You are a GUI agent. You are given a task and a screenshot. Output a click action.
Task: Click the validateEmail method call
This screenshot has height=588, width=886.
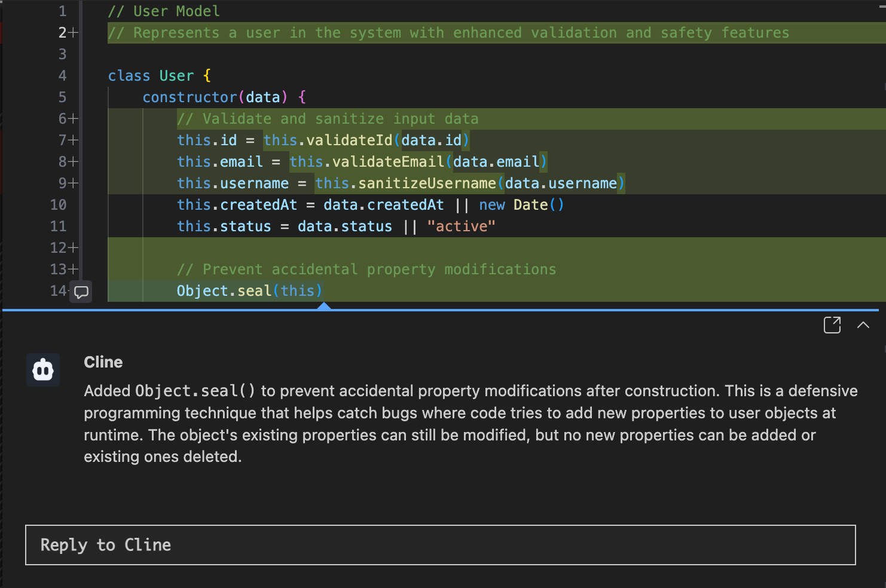pyautogui.click(x=388, y=162)
